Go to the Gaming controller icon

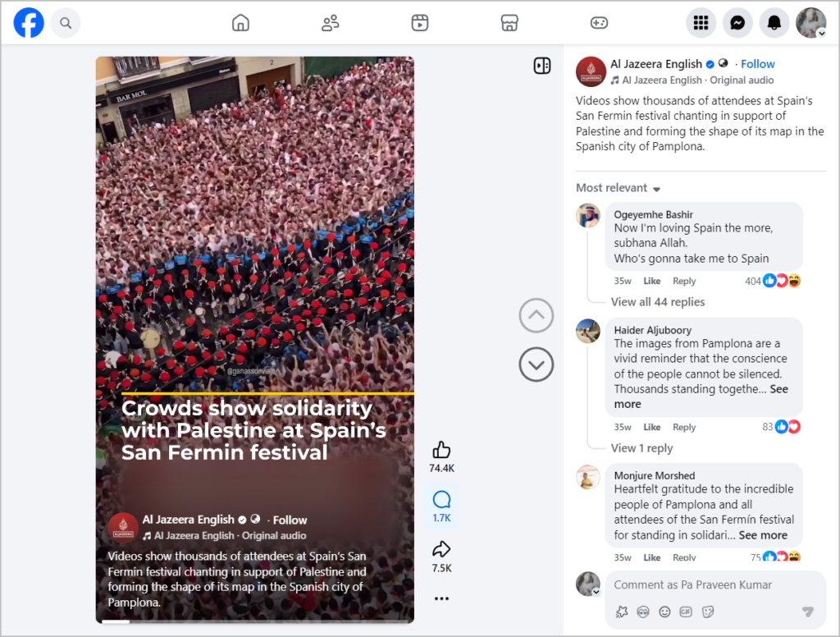[599, 23]
